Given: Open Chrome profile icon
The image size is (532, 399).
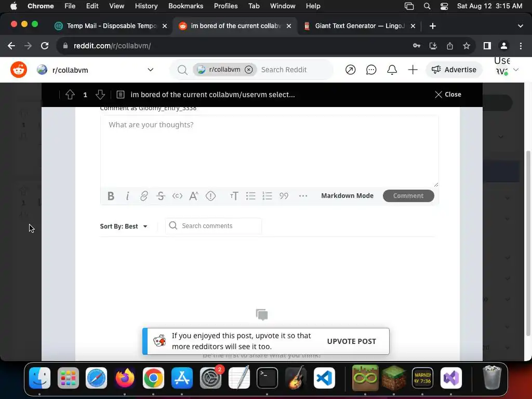Looking at the screenshot, I should coord(504,46).
